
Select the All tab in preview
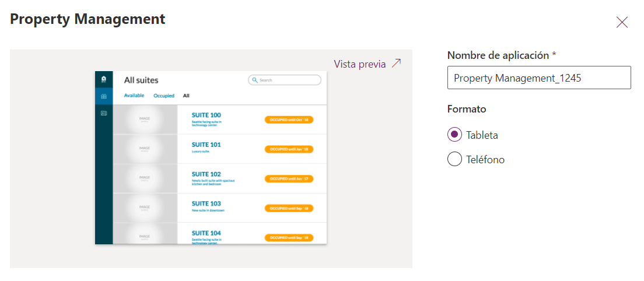[186, 96]
